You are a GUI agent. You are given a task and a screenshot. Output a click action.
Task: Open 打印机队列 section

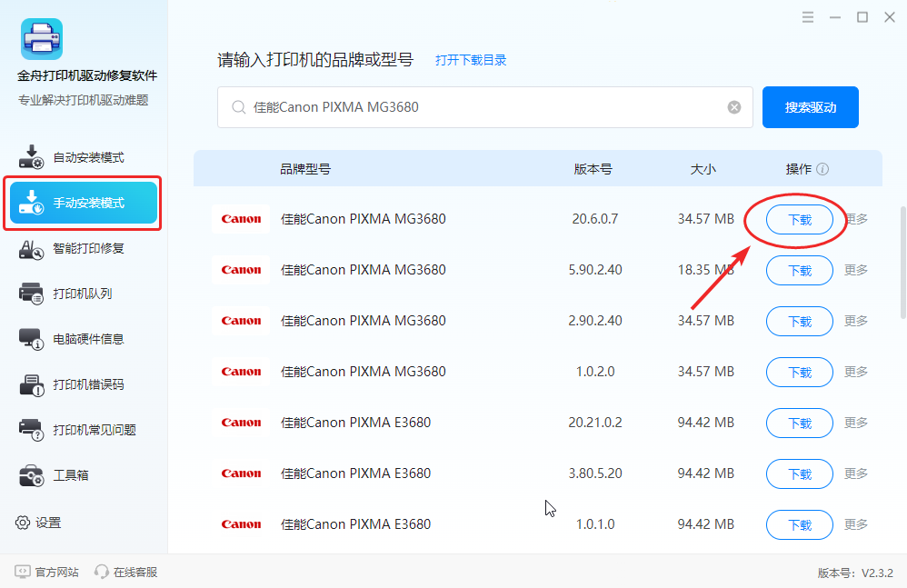(x=84, y=294)
